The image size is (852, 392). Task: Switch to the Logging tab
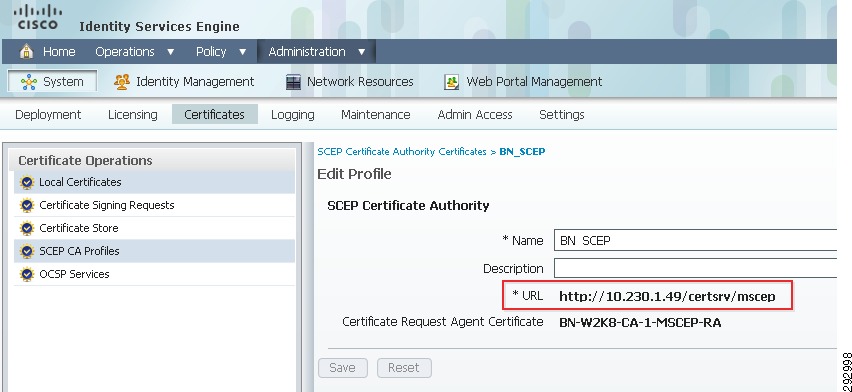[x=292, y=115]
